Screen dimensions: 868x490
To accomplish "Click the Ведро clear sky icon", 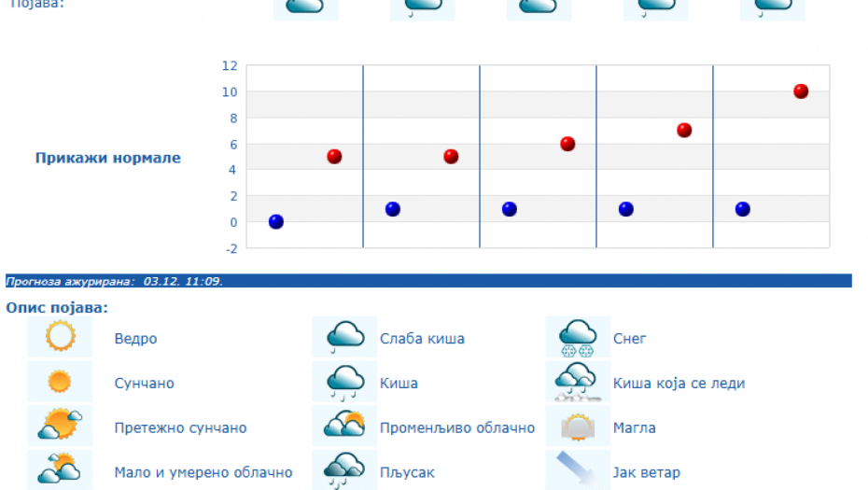I will [x=60, y=337].
